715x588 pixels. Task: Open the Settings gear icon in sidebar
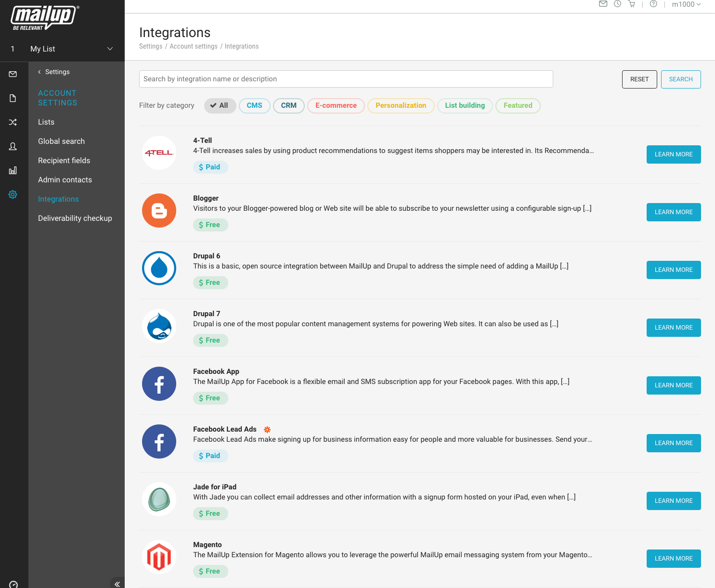(13, 194)
